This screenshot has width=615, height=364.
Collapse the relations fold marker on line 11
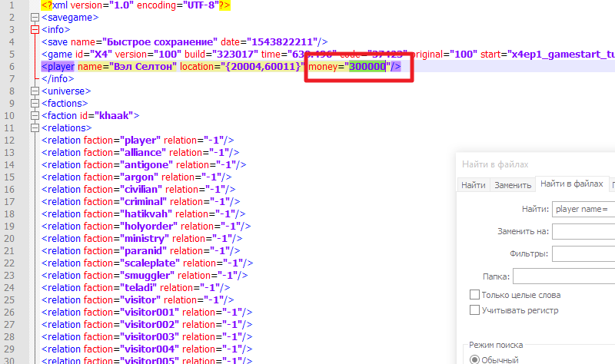pyautogui.click(x=35, y=128)
